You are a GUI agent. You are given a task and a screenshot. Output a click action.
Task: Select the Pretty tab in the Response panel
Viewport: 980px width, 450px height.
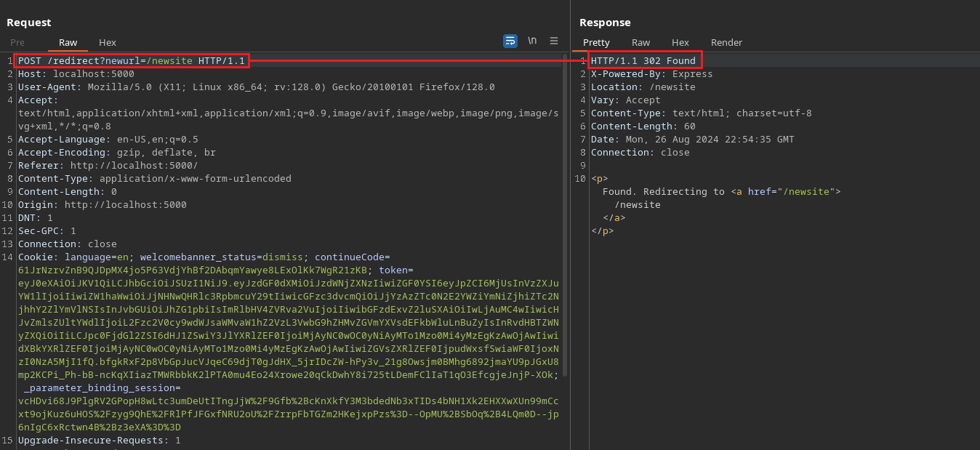point(596,43)
